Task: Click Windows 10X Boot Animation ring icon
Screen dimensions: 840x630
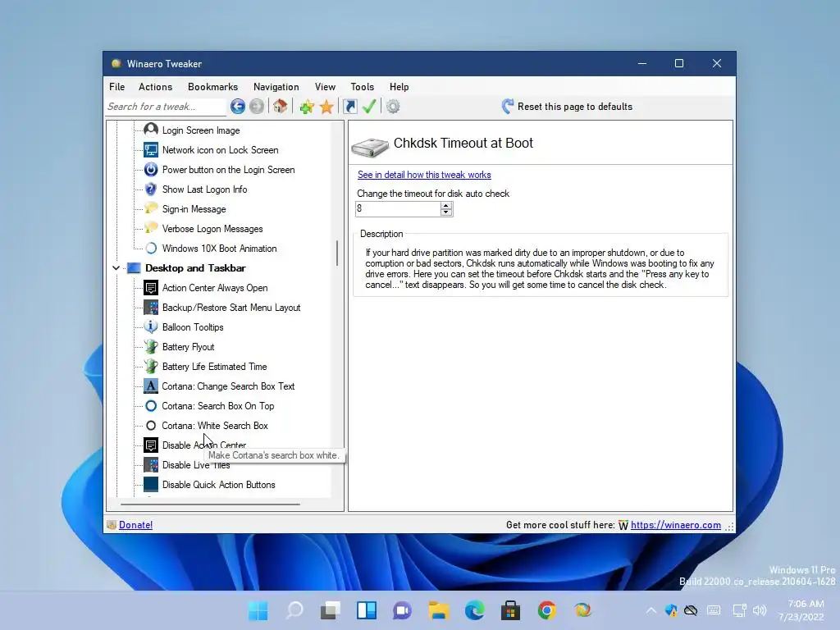Action: point(151,248)
